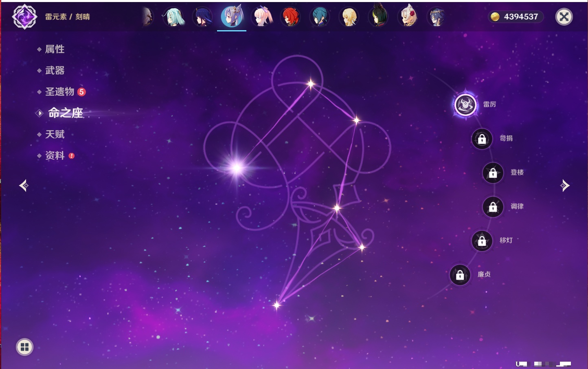Click the Mora coin icon
The image size is (588, 369).
pos(495,17)
